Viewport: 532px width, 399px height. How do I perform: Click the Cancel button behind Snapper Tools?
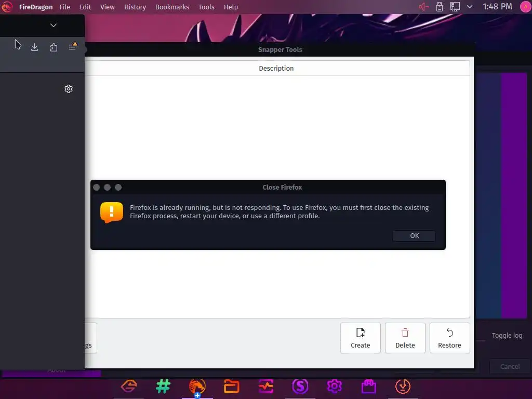(510, 366)
